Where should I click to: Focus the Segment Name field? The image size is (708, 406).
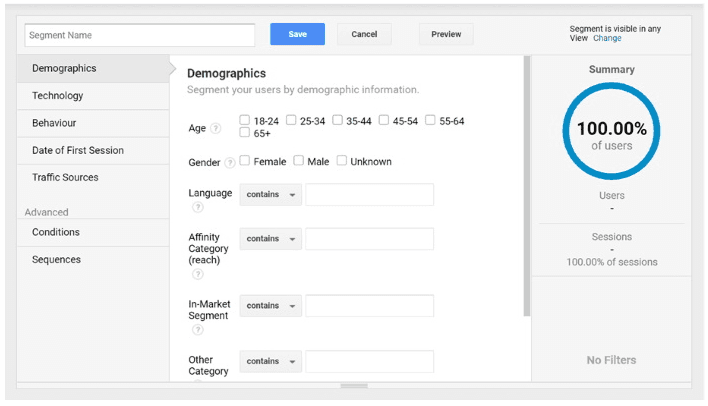point(140,35)
